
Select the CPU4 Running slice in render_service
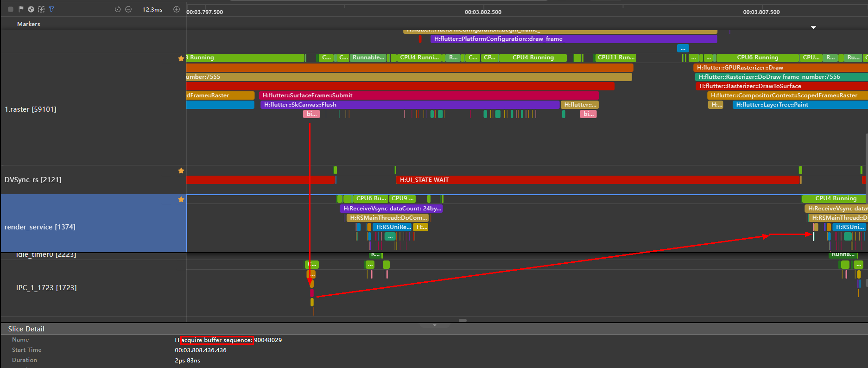[x=834, y=198]
